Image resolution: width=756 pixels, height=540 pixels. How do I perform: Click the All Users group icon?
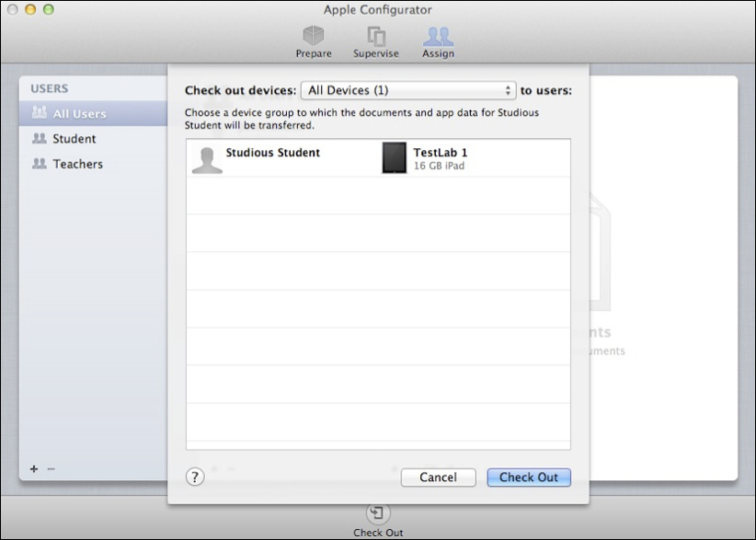(39, 112)
